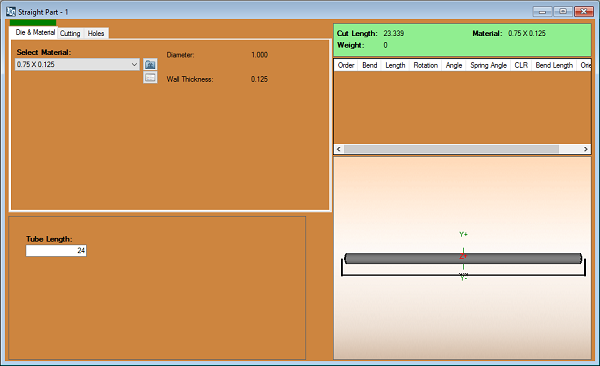The height and width of the screenshot is (366, 600).
Task: Click the Length column header
Action: click(x=395, y=65)
